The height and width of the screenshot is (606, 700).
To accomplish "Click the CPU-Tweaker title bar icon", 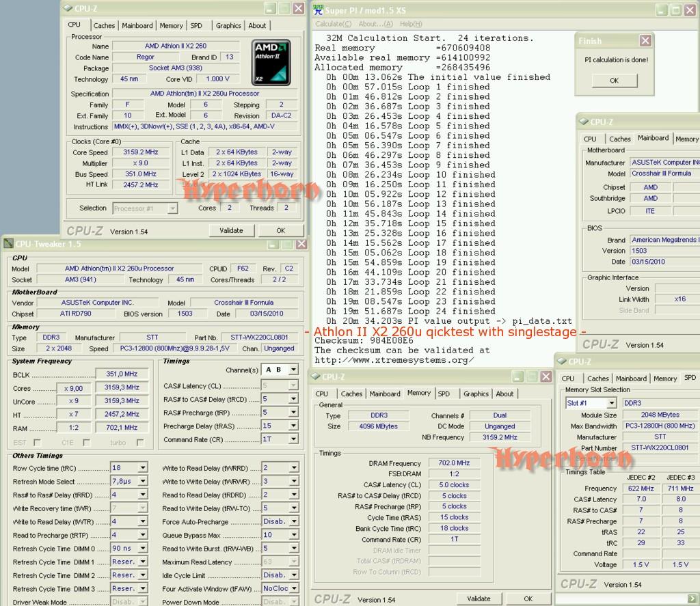I will (8, 244).
